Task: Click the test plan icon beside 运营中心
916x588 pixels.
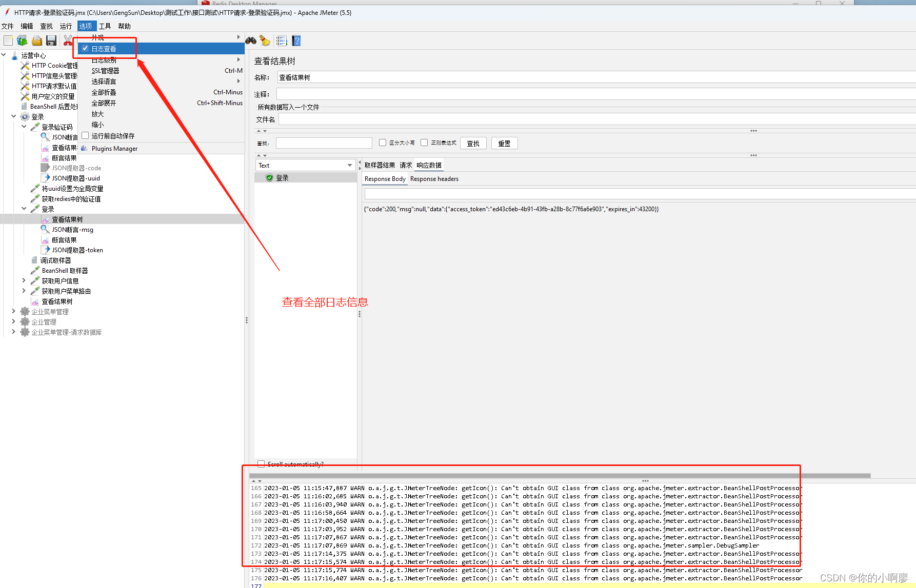Action: 14,55
